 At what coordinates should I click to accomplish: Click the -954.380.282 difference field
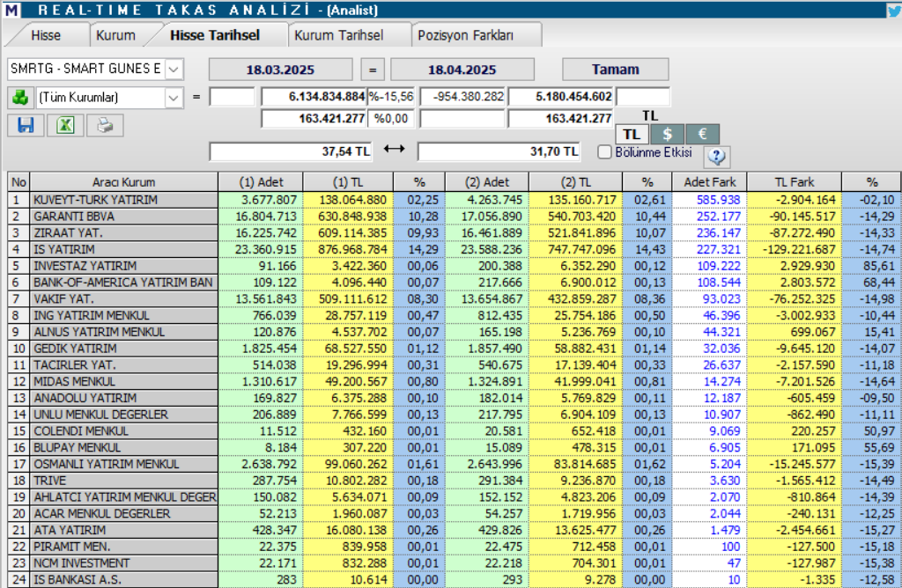click(462, 97)
